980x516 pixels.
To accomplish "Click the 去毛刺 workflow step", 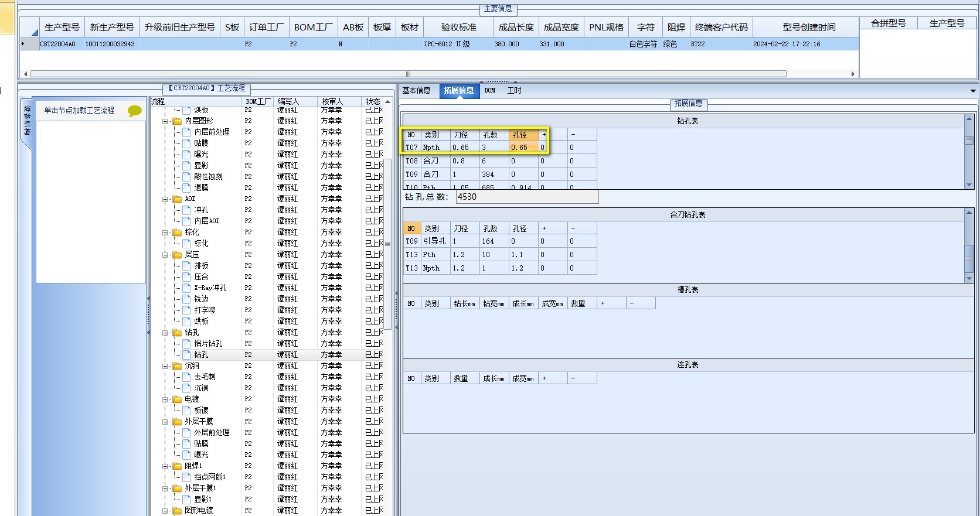I will point(205,377).
